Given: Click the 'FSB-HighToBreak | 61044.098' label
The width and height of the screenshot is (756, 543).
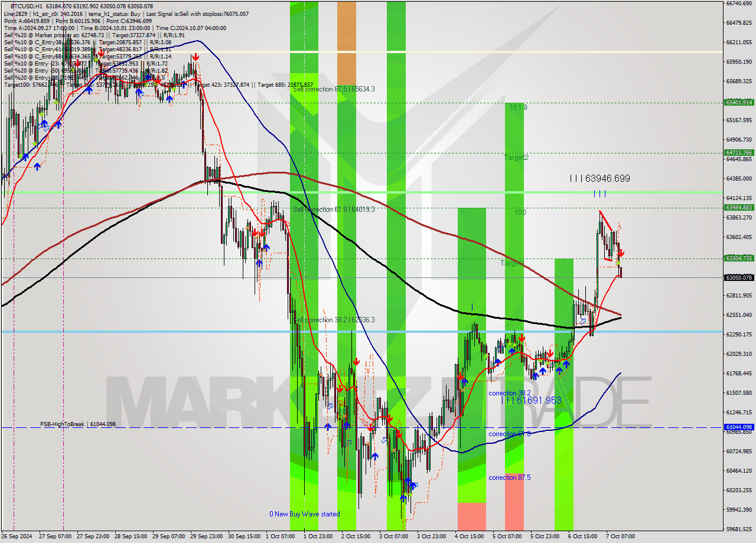Looking at the screenshot, I should click(78, 424).
